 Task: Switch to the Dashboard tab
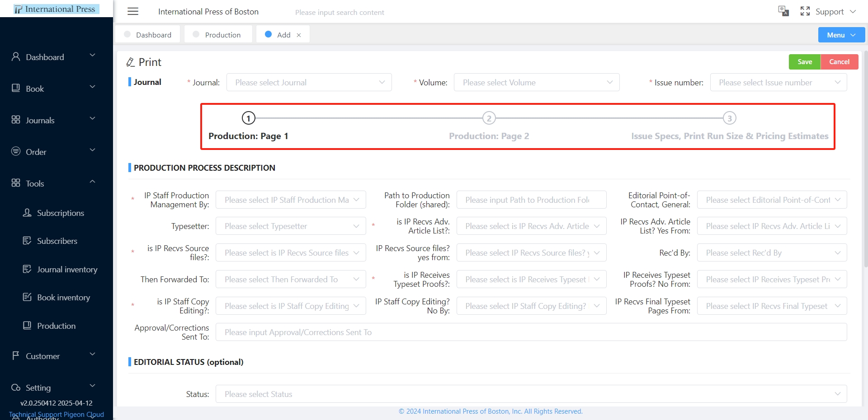tap(148, 34)
